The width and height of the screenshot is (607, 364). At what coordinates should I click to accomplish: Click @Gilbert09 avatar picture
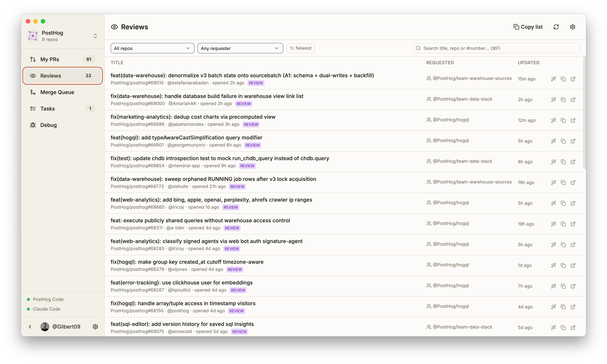coord(45,327)
